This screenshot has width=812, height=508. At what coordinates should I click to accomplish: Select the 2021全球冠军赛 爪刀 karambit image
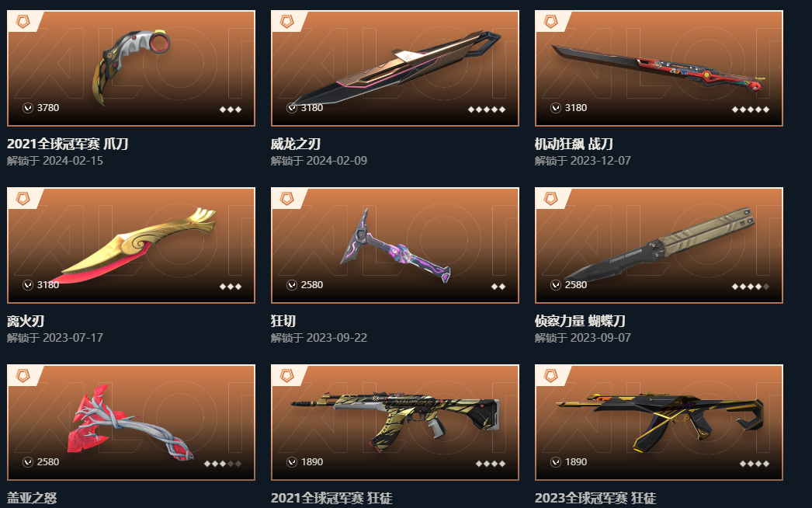pyautogui.click(x=131, y=68)
